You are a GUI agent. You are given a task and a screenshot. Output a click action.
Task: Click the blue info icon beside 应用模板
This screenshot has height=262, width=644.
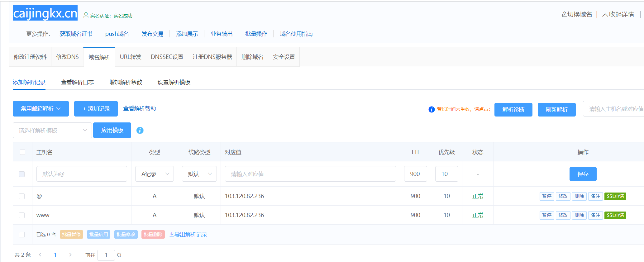(140, 130)
